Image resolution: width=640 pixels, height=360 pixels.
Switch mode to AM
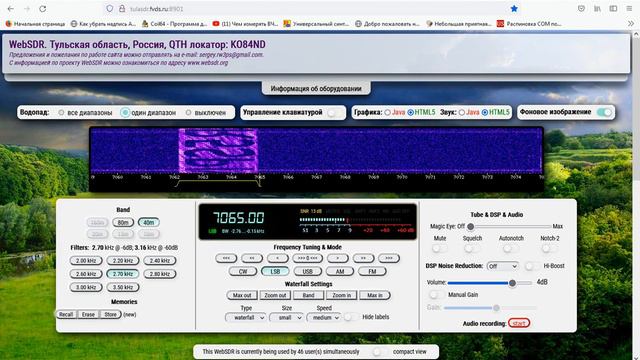pyautogui.click(x=340, y=271)
